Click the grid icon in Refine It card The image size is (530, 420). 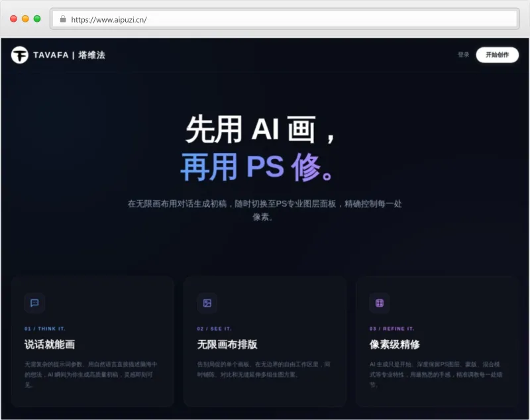point(380,303)
